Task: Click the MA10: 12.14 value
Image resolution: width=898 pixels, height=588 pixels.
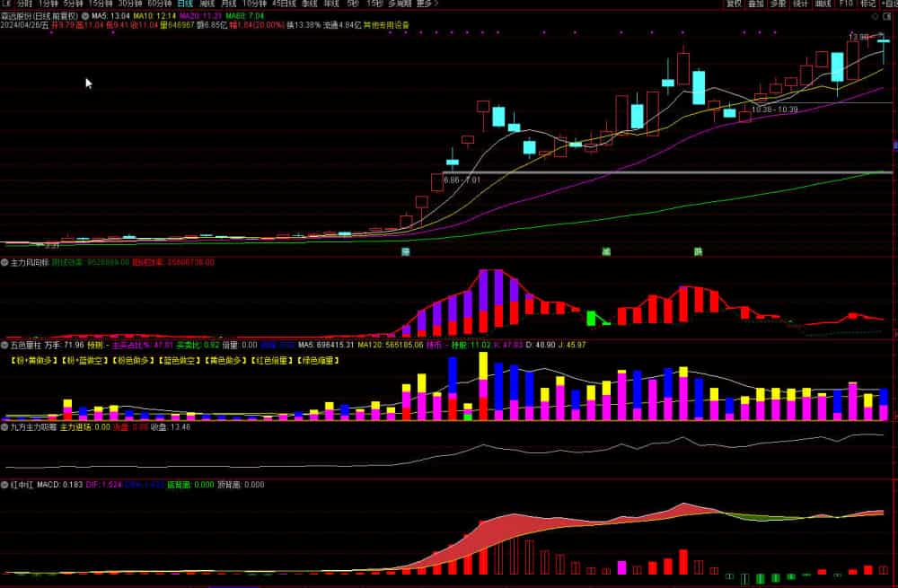Action: (x=154, y=16)
